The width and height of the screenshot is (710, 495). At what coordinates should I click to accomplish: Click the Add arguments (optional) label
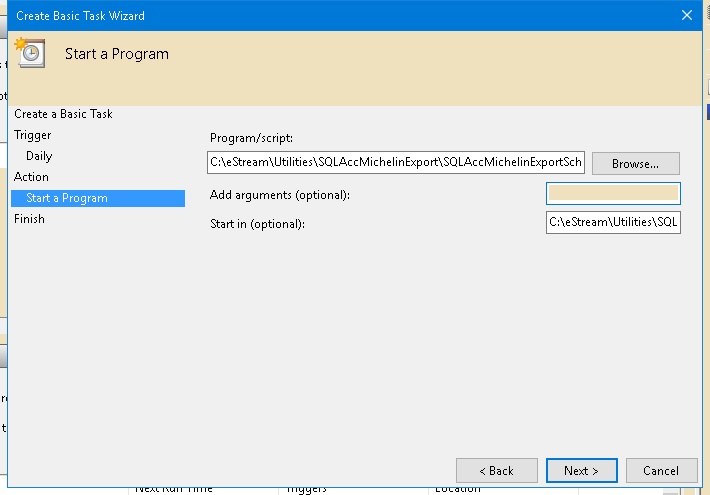(x=280, y=194)
